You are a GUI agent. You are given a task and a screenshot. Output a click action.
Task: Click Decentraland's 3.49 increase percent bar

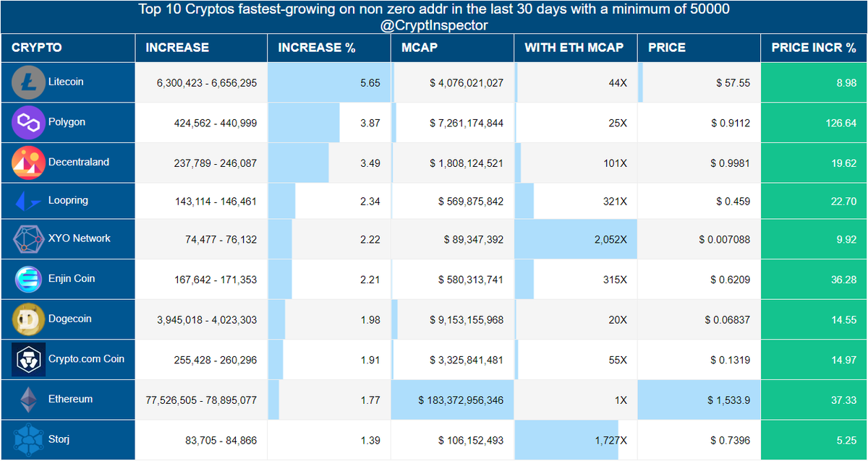click(x=298, y=163)
